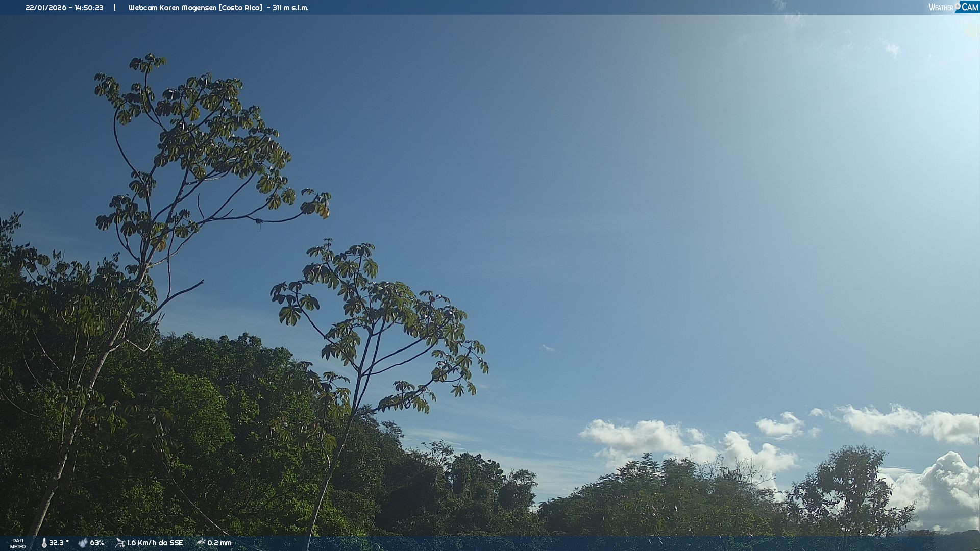Click the vertical separator in header bar
The height and width of the screenshot is (551, 980).
[115, 8]
